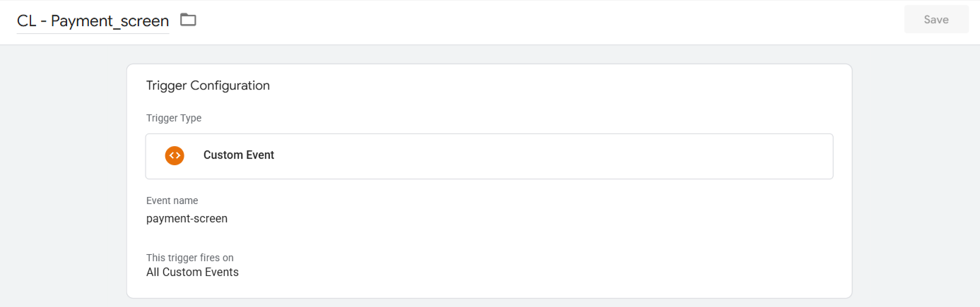Click the folder icon beside the trigger name
The width and height of the screenshot is (980, 307).
click(188, 20)
